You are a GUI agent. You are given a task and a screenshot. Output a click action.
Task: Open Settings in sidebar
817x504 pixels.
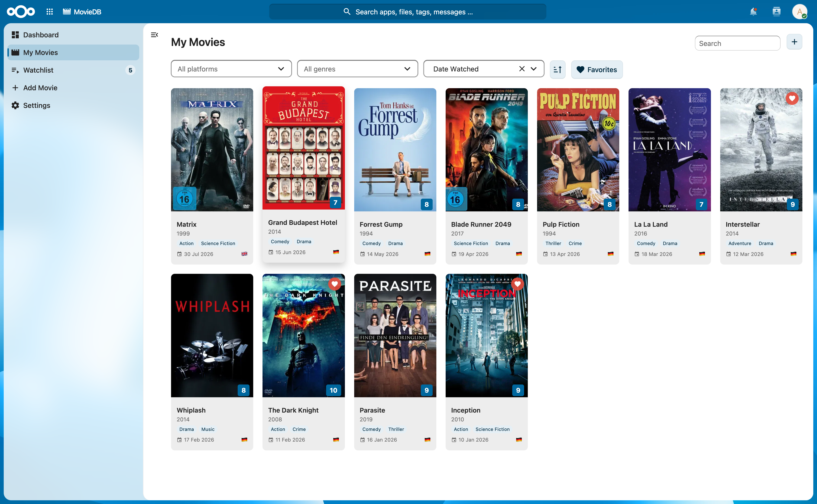pos(73,105)
